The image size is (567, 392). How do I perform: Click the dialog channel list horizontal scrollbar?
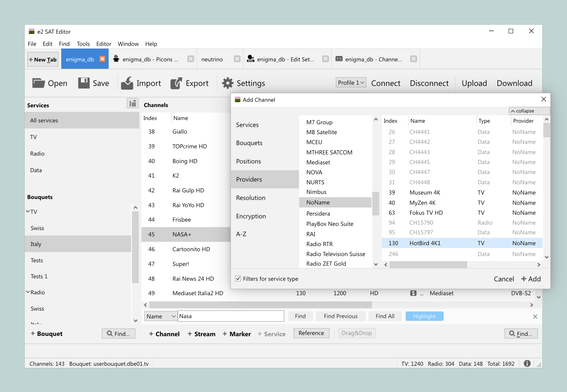coord(428,264)
